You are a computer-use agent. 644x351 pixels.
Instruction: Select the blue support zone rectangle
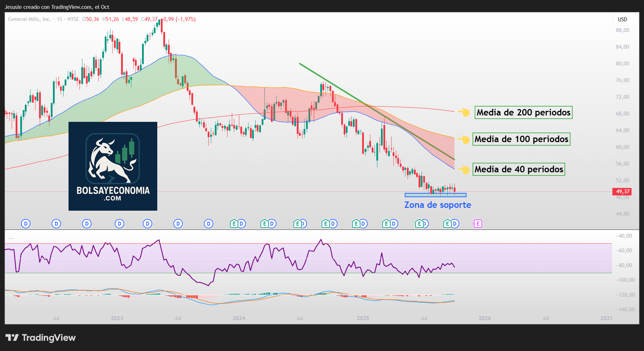tap(435, 195)
